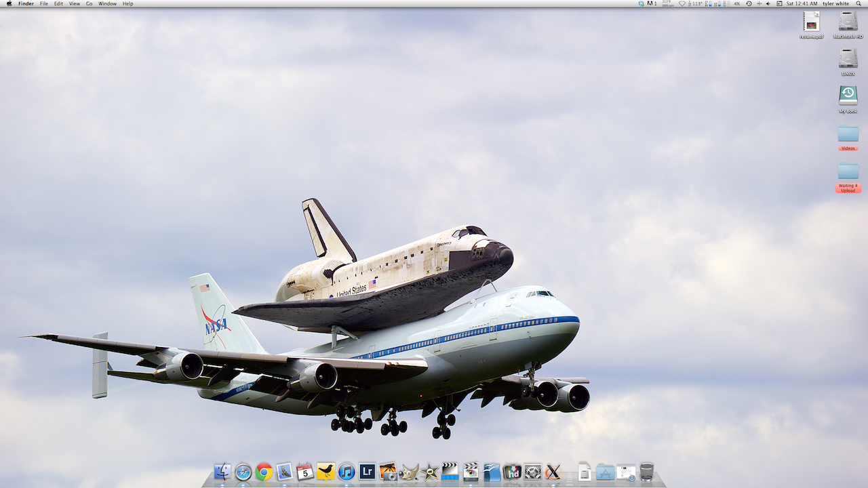The height and width of the screenshot is (488, 868).
Task: Open Spotlight search magnifier
Action: [x=859, y=3]
